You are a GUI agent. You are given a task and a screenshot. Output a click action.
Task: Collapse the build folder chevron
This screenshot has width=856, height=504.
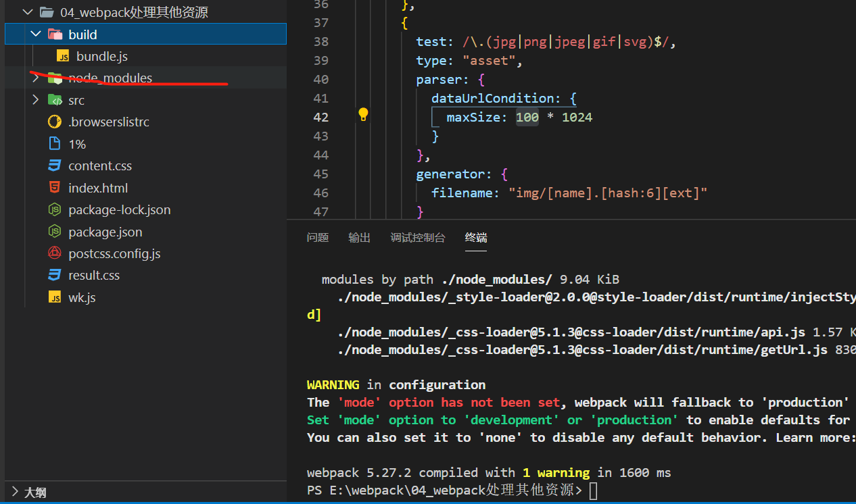[x=36, y=34]
